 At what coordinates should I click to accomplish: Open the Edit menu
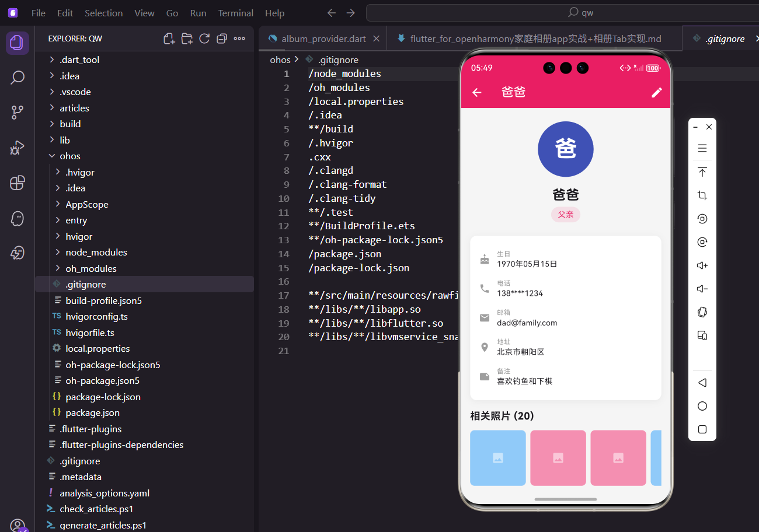point(65,13)
